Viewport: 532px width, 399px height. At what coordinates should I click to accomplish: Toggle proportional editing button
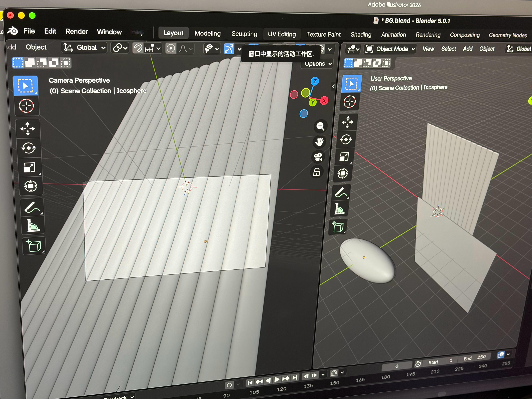coord(171,48)
